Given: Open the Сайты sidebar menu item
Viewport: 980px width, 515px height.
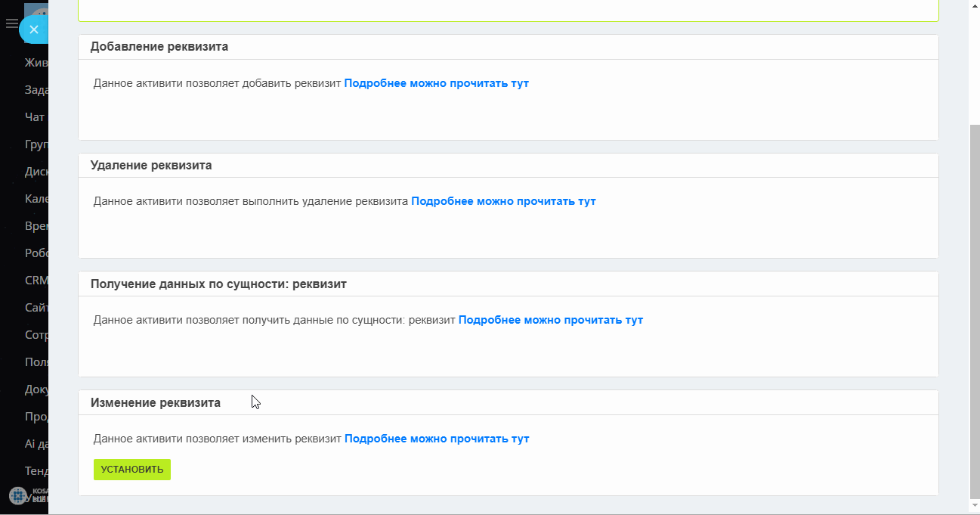Looking at the screenshot, I should (x=36, y=308).
